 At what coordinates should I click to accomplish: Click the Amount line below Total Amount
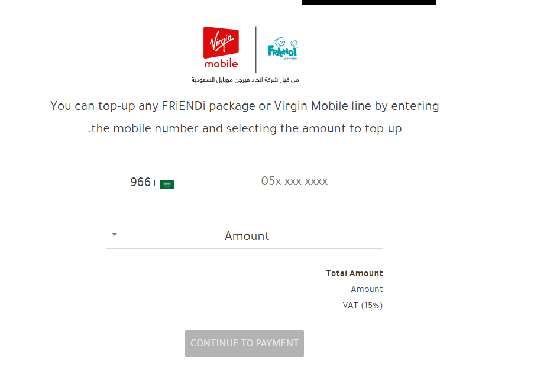click(367, 289)
